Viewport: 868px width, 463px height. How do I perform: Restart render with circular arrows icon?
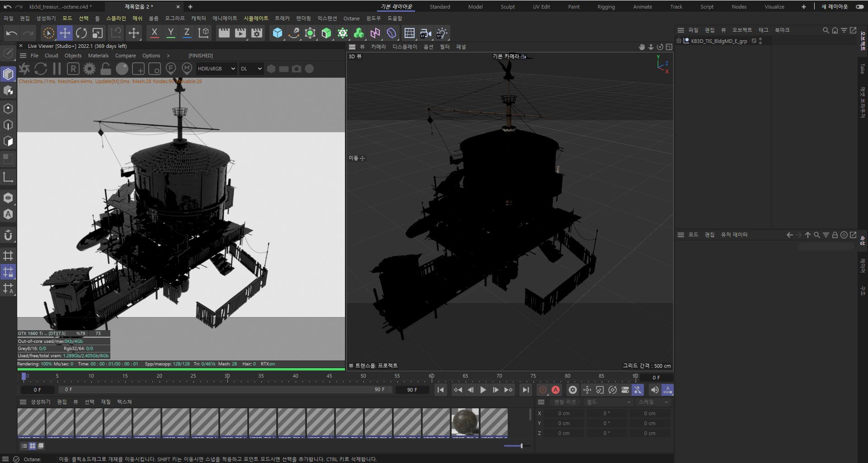(x=41, y=69)
